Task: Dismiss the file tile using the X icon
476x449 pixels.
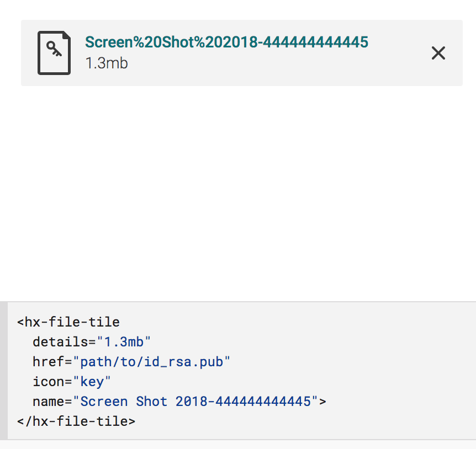Action: (438, 53)
